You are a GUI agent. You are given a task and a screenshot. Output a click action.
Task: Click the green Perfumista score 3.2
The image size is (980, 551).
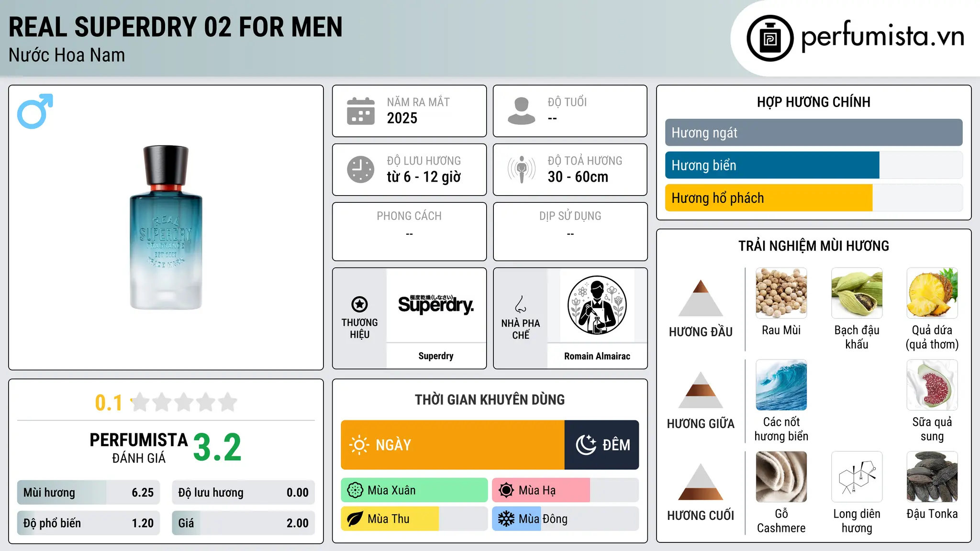pos(217,447)
